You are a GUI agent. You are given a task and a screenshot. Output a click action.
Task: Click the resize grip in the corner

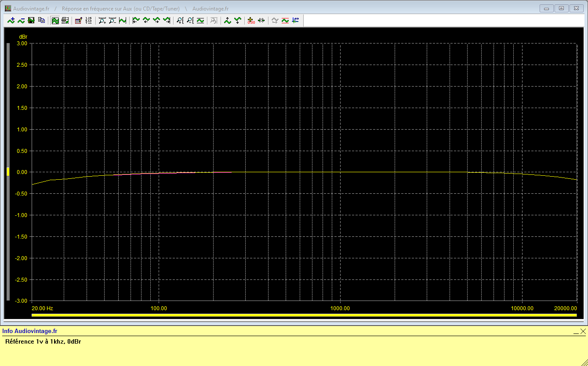click(x=584, y=362)
